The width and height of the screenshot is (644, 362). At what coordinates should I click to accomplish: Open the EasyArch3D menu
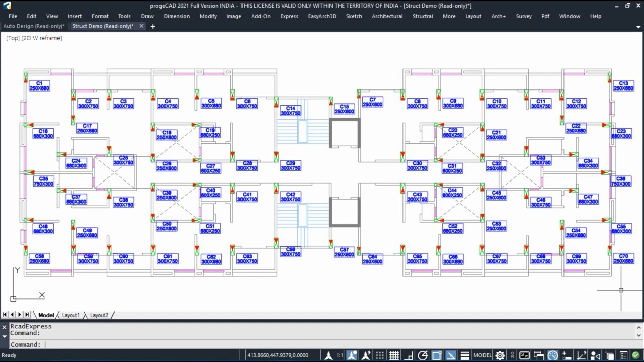[322, 16]
